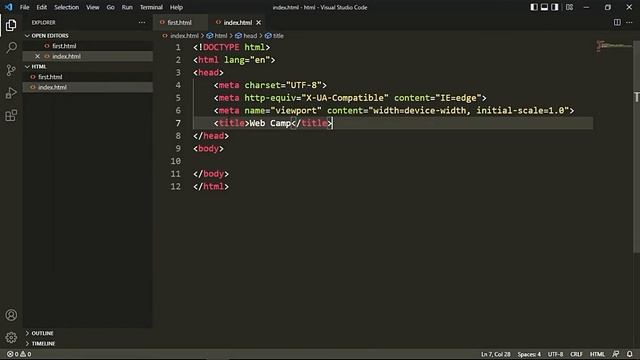Click the 'UTF-8' charset value in code
This screenshot has height=360, width=640.
304,85
